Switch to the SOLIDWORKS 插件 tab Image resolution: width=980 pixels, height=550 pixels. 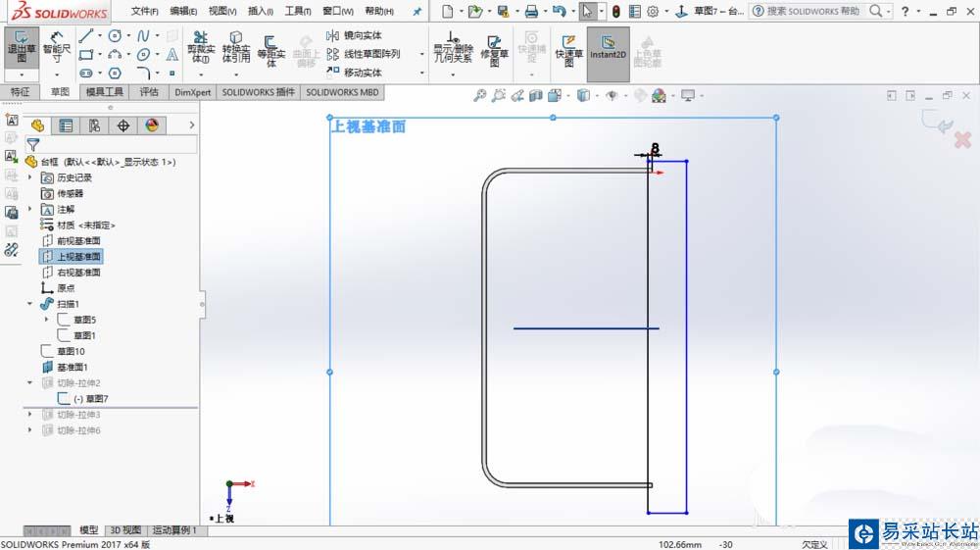tap(258, 92)
